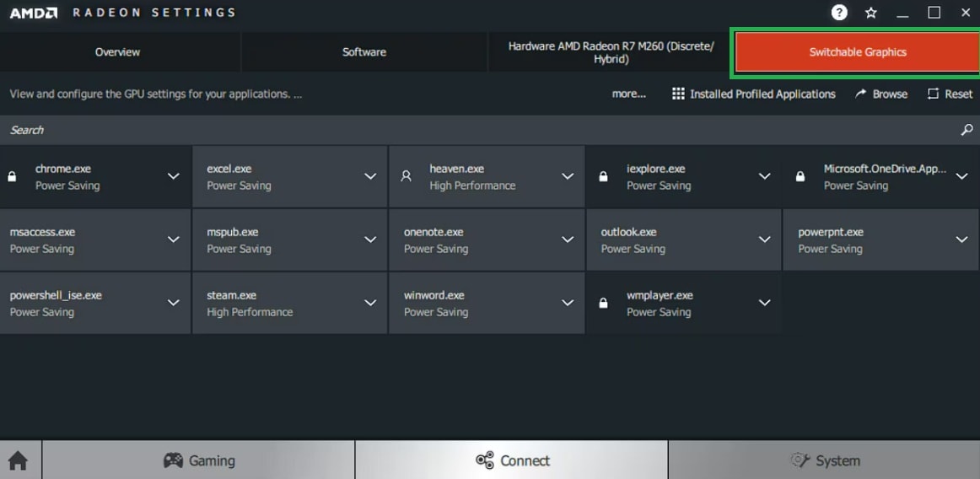Select the mspub.exe name text

pos(233,232)
